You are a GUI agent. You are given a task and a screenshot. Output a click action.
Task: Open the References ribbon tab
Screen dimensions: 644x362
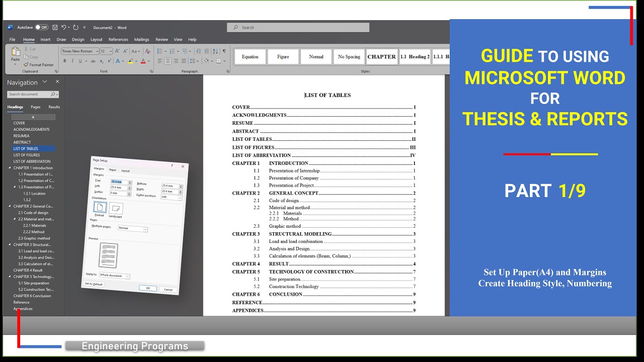coord(118,39)
